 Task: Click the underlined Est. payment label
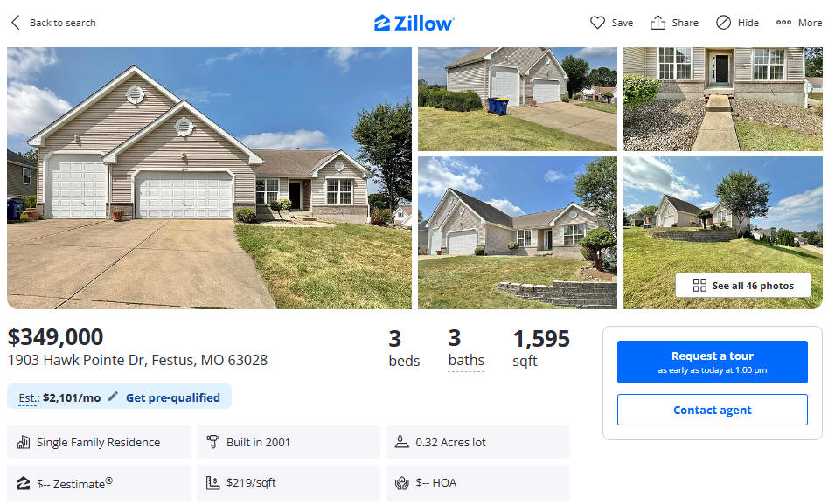[29, 398]
